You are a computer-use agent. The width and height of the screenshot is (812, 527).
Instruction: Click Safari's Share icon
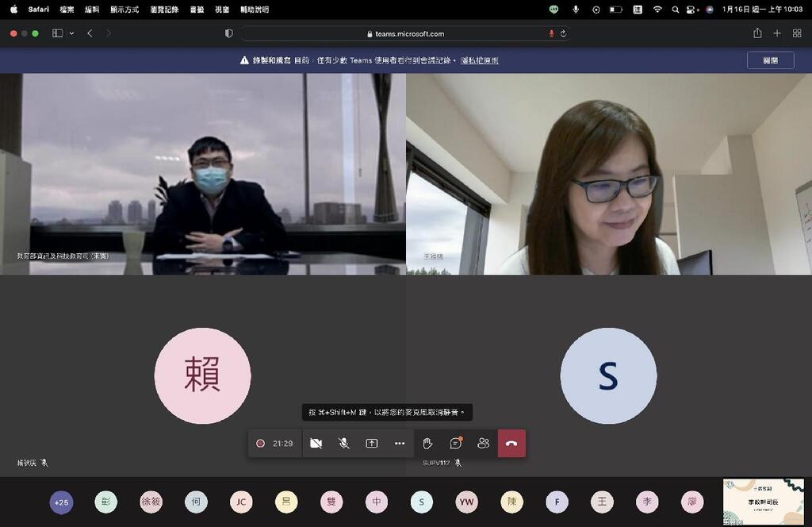click(757, 33)
